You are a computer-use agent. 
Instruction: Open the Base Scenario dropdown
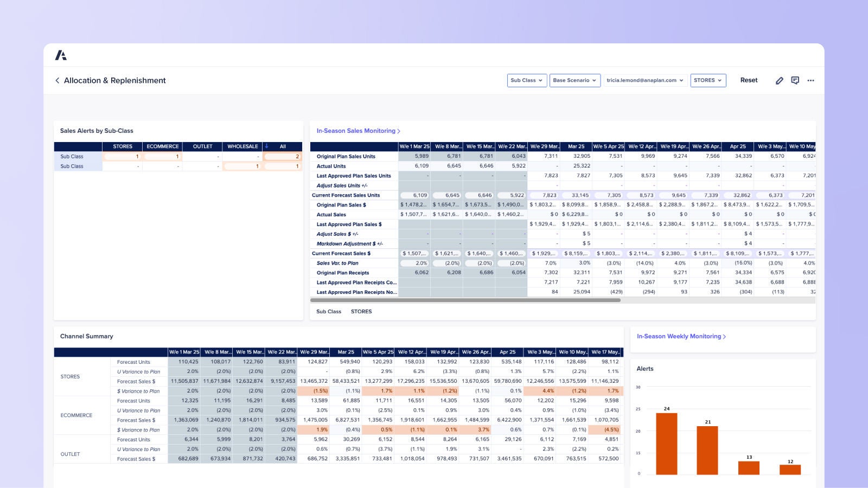tap(575, 80)
